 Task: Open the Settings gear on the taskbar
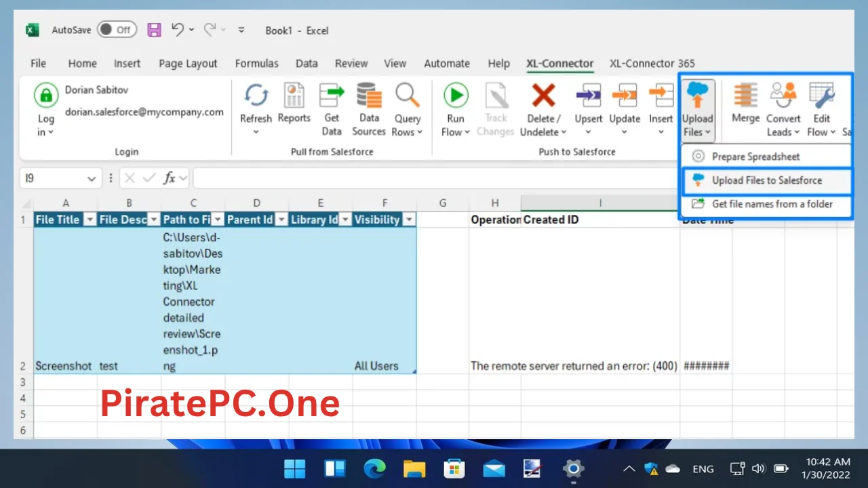573,468
